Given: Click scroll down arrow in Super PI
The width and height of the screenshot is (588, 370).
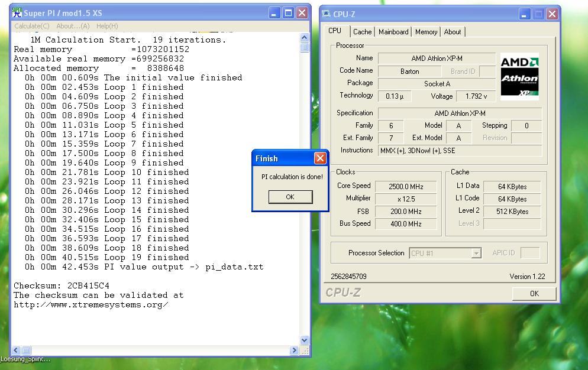Looking at the screenshot, I should click(305, 340).
